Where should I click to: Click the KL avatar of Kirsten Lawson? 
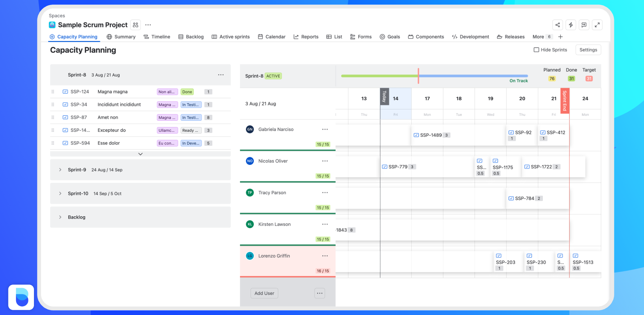click(250, 224)
